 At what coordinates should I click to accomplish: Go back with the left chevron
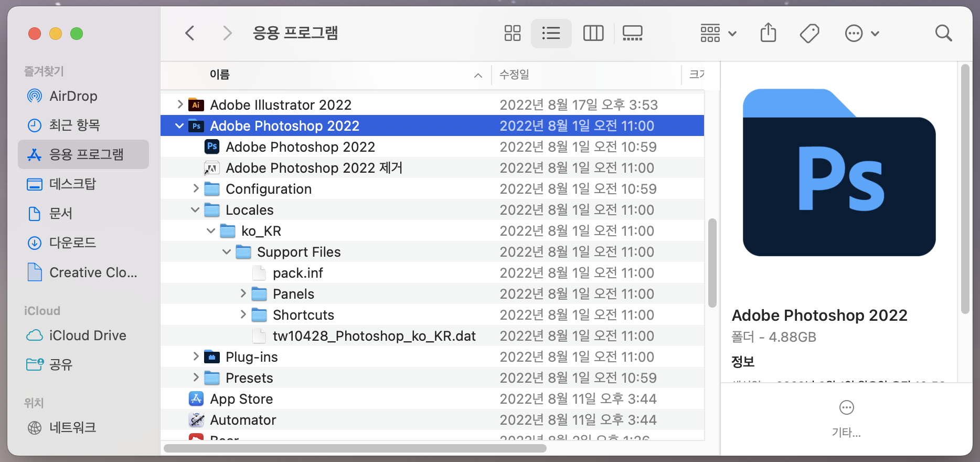pos(190,33)
